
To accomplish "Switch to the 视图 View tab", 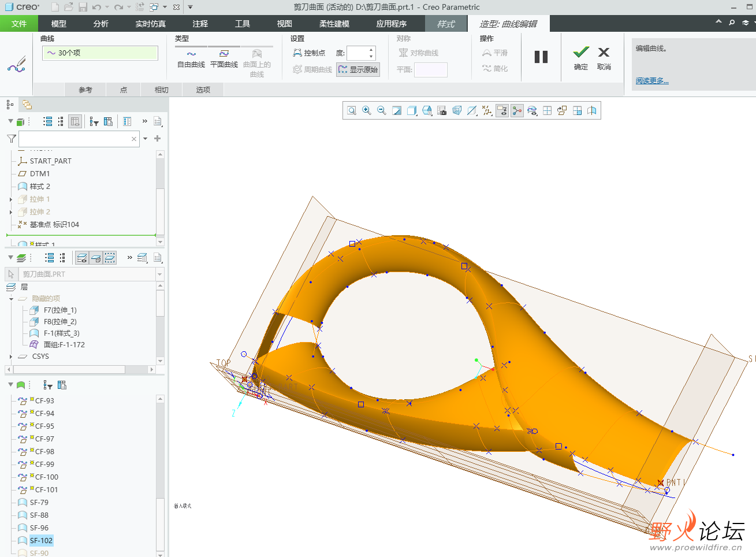I will (x=285, y=24).
